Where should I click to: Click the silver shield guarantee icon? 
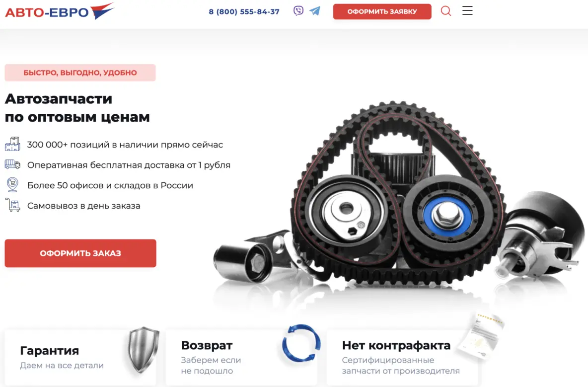coord(143,350)
